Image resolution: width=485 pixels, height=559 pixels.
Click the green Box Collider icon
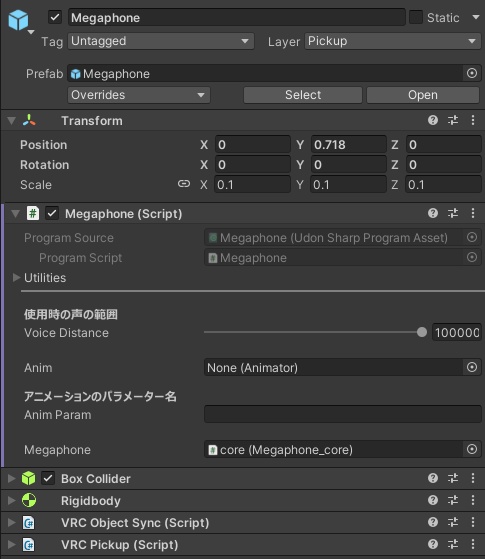(29, 478)
